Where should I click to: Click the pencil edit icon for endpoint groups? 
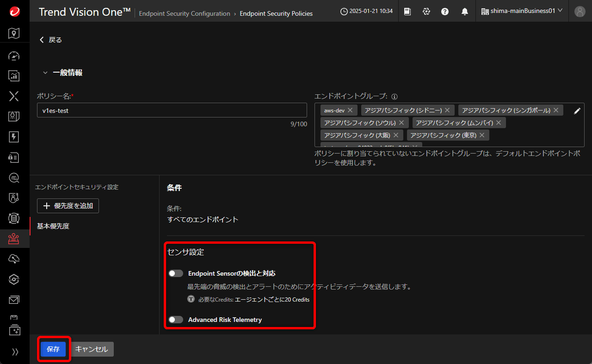pyautogui.click(x=577, y=111)
